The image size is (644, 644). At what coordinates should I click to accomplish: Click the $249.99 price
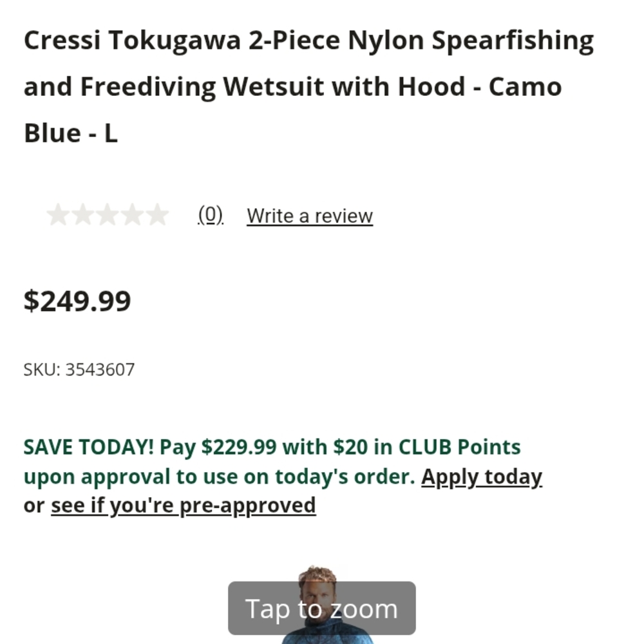77,300
